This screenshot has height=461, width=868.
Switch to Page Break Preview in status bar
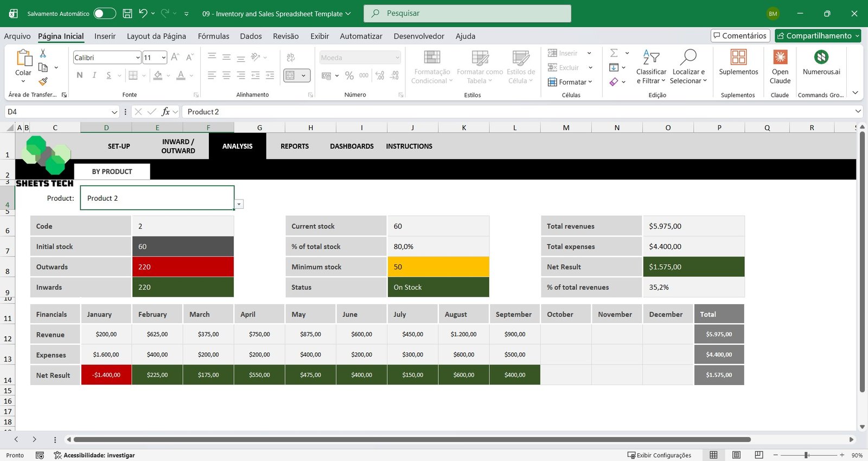759,455
